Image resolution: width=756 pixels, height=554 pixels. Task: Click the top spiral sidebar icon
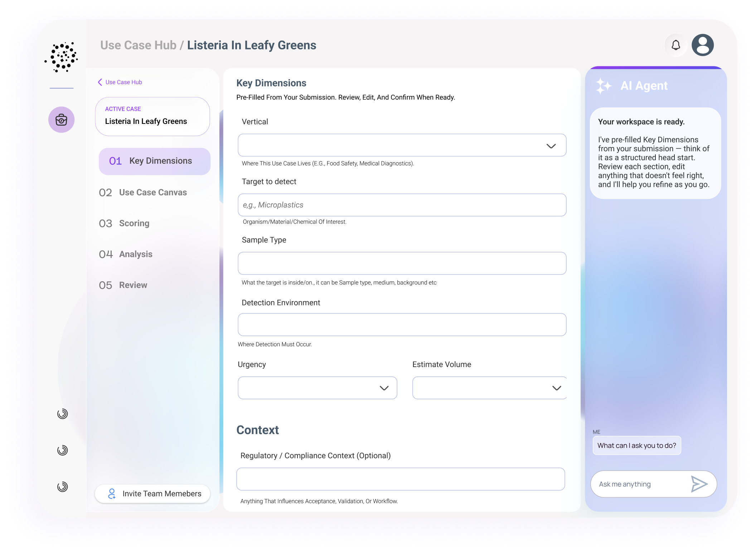coord(62,414)
